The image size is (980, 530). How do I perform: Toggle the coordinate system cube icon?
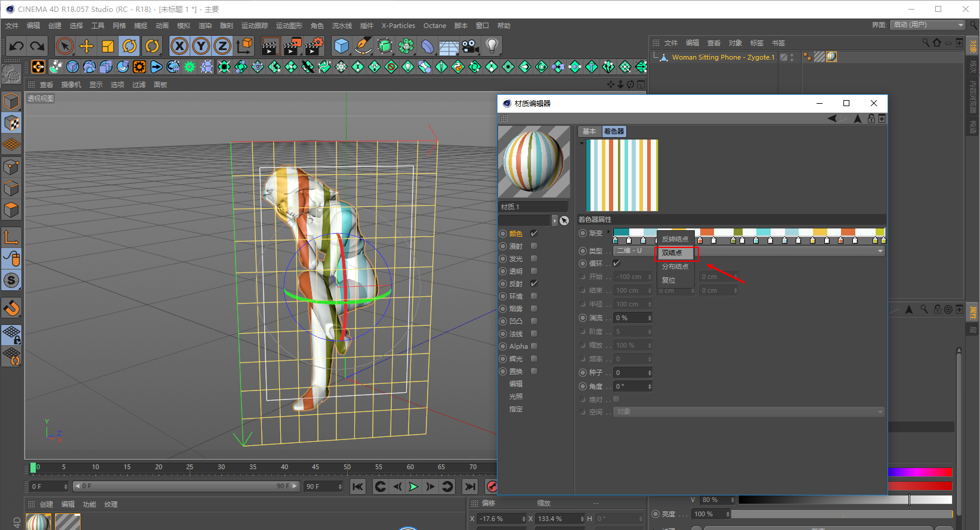point(244,46)
